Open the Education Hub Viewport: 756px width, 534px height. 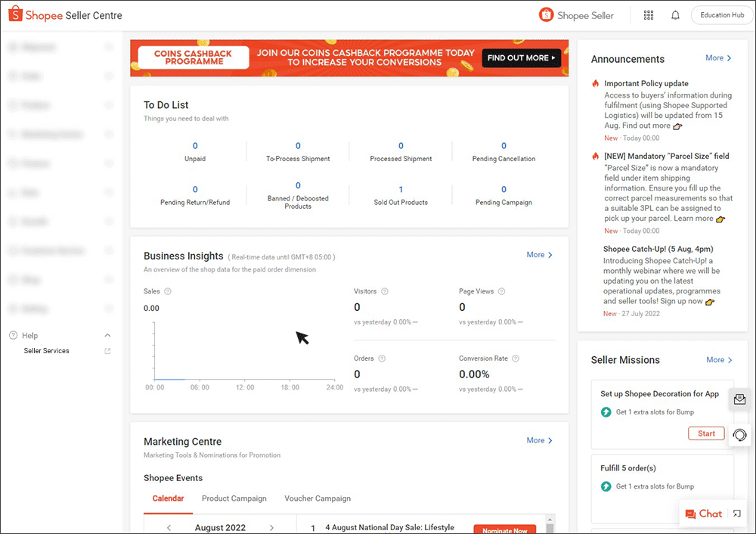pos(721,14)
